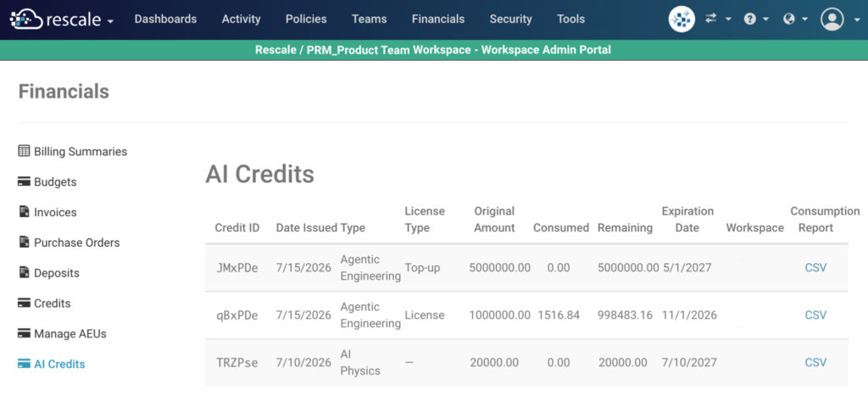Download CSV report for qBxPDe
The height and width of the screenshot is (396, 868).
click(x=815, y=315)
